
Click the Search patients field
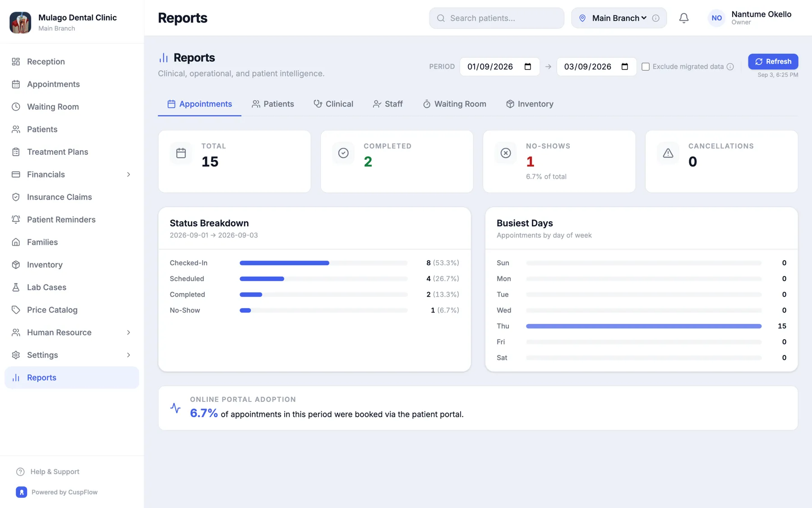[497, 18]
